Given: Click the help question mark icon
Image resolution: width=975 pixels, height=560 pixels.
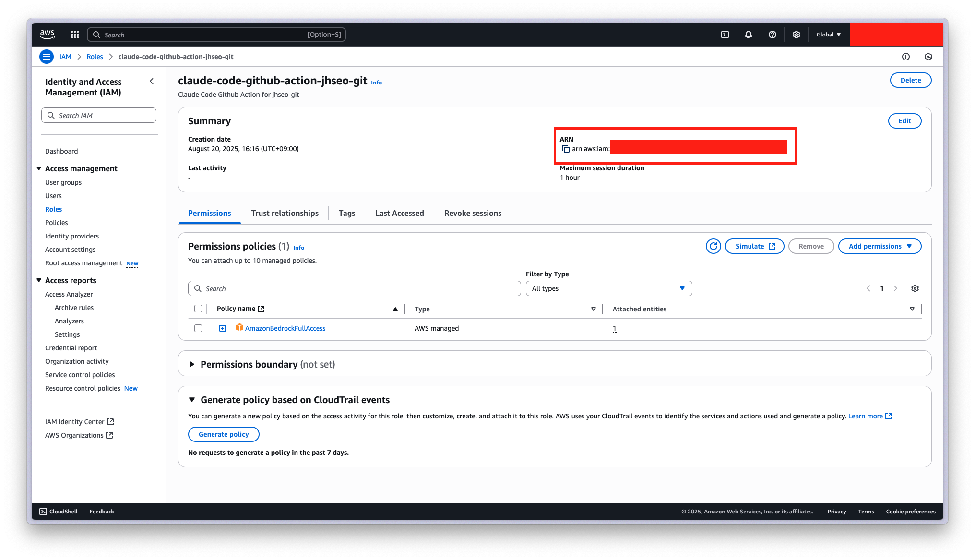Looking at the screenshot, I should pos(772,35).
